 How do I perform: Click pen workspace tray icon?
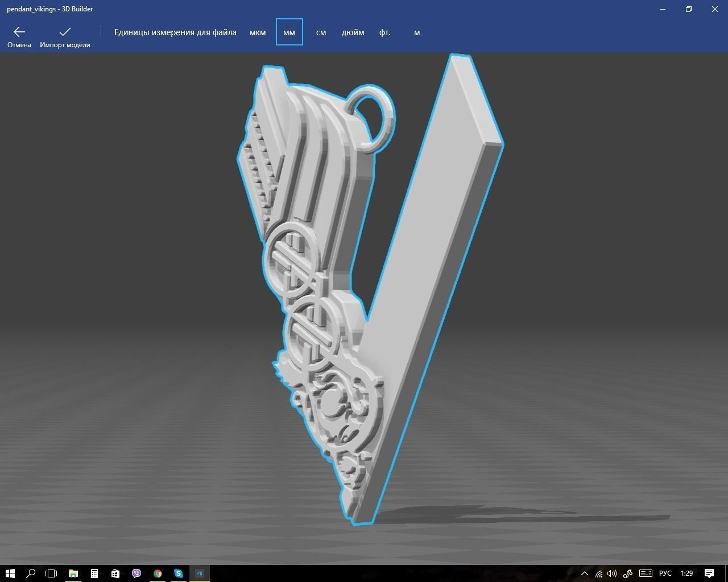(x=628, y=573)
